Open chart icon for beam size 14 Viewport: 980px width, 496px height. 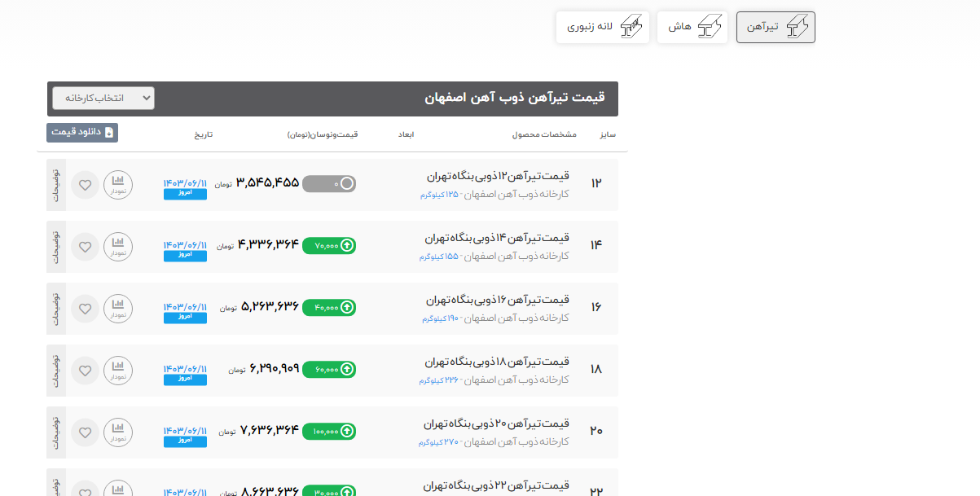(118, 246)
